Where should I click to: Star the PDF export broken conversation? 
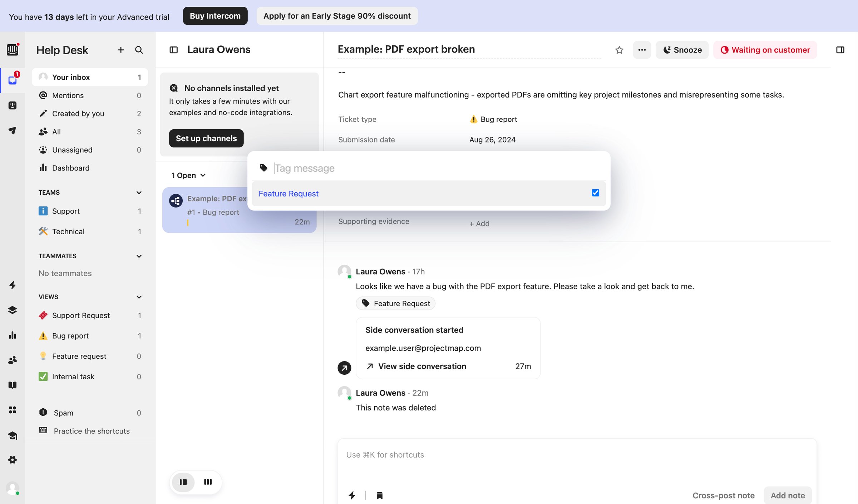click(x=619, y=50)
